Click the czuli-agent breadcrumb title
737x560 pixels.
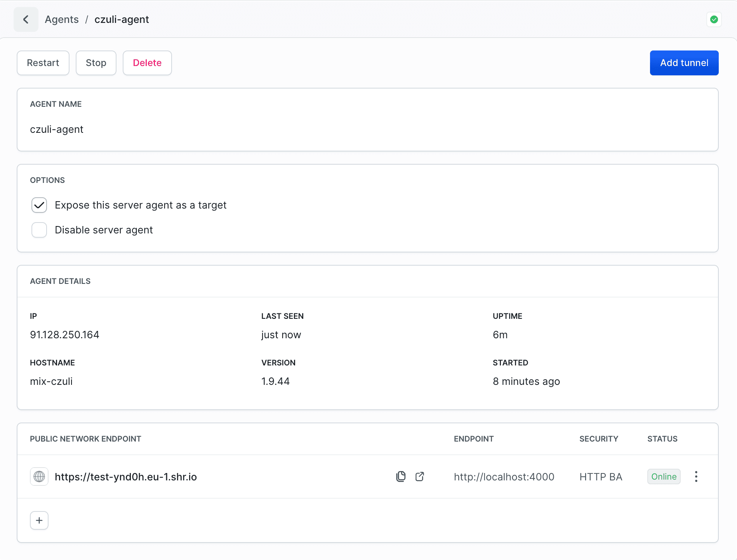coord(122,19)
